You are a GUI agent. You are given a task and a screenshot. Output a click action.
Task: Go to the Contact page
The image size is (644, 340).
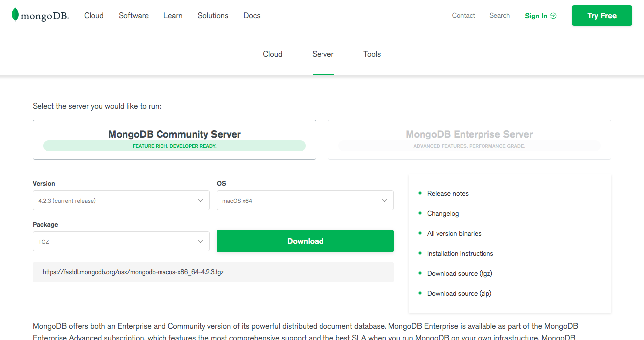click(464, 16)
